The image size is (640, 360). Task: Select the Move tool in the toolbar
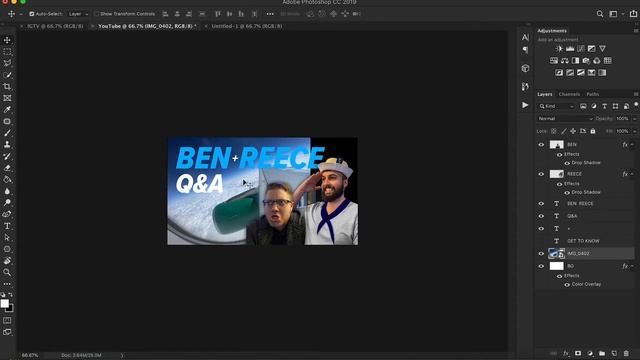[x=7, y=40]
